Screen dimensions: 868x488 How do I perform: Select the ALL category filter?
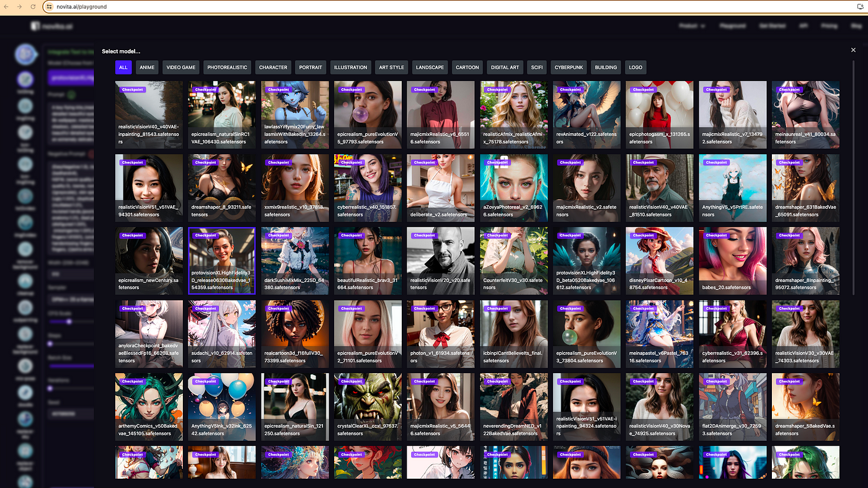tap(123, 68)
